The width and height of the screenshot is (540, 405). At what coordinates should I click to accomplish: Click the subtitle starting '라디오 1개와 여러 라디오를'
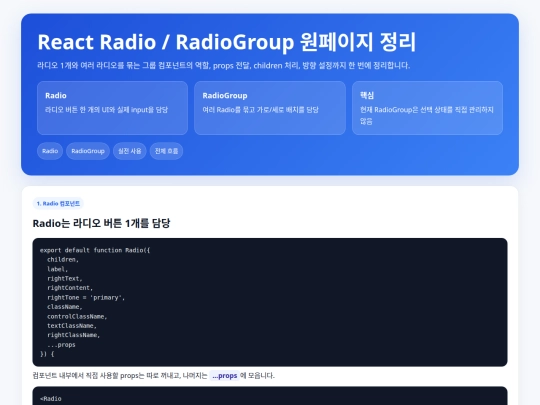pos(224,65)
